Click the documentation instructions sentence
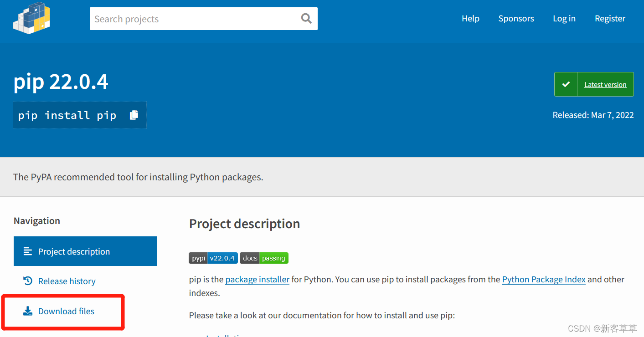 click(x=322, y=315)
